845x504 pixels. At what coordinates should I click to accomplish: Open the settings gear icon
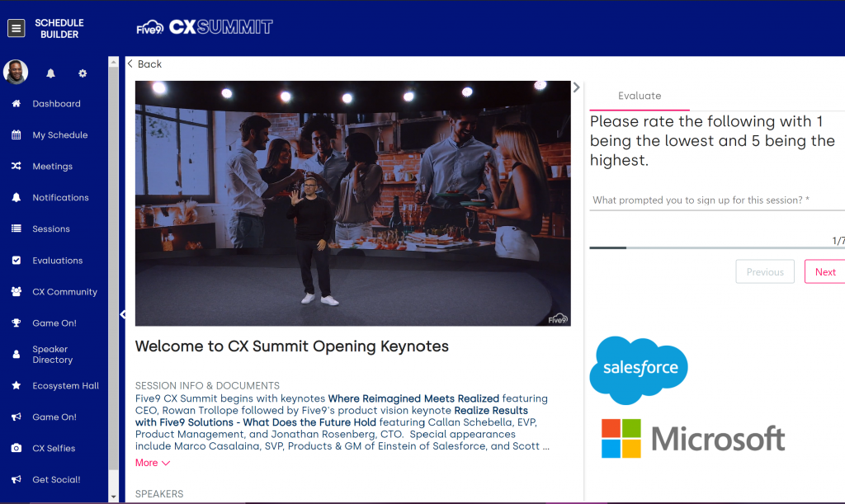pos(83,73)
